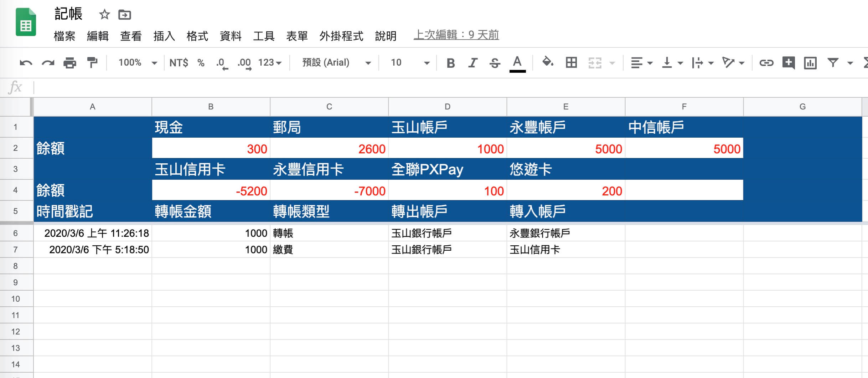Open text rotation dropdown

pyautogui.click(x=733, y=63)
